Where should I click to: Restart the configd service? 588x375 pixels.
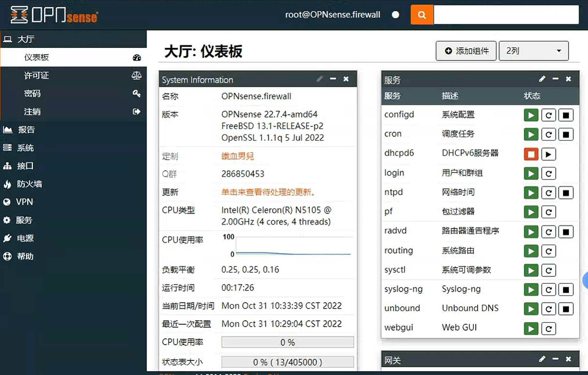click(x=548, y=115)
